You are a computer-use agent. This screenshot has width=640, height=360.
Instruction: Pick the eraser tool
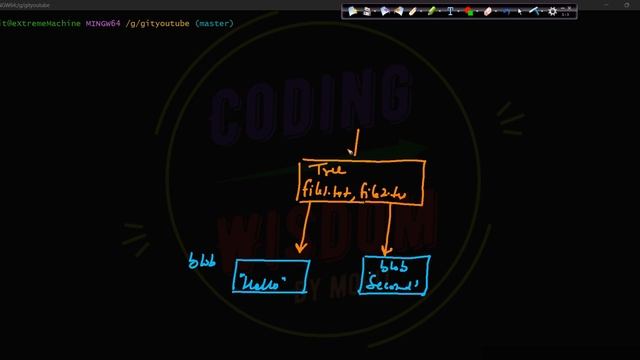point(487,11)
